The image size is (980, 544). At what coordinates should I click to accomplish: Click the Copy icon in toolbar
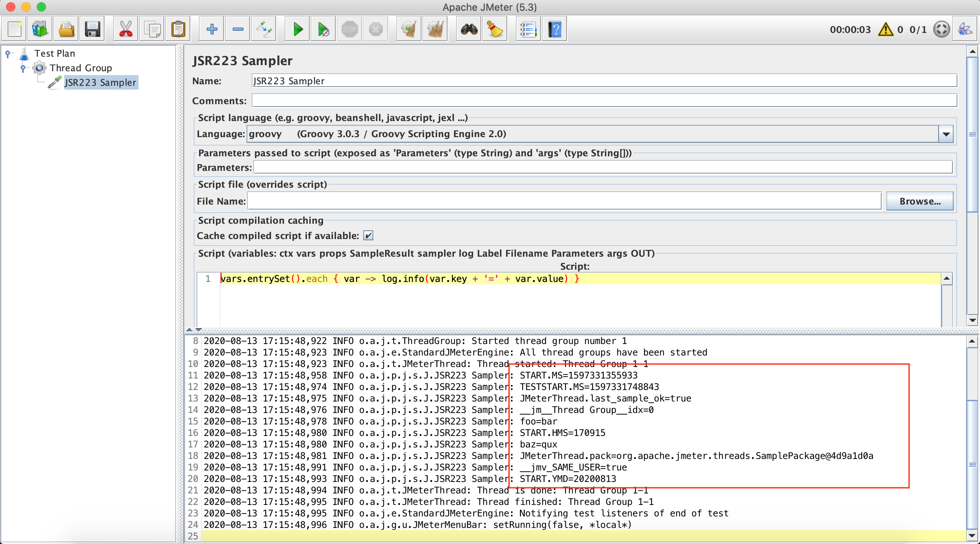(x=152, y=29)
